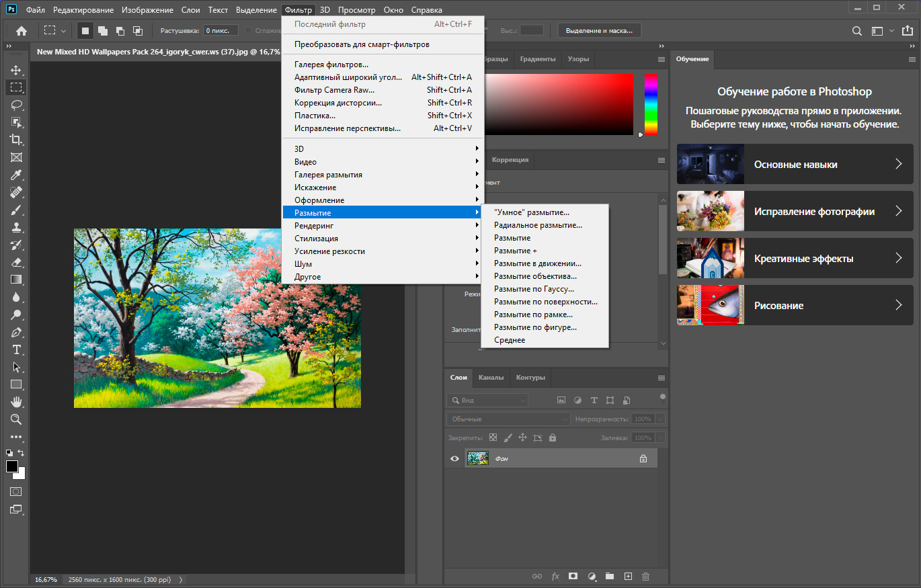The image size is (921, 588).
Task: Select the Lasso tool
Action: [x=16, y=105]
